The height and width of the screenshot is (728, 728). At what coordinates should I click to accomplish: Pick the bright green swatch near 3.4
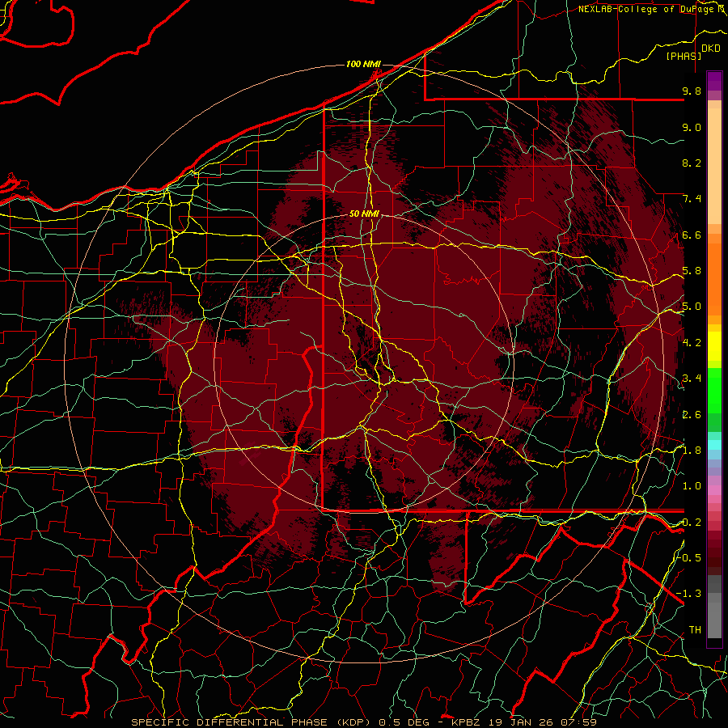(714, 391)
